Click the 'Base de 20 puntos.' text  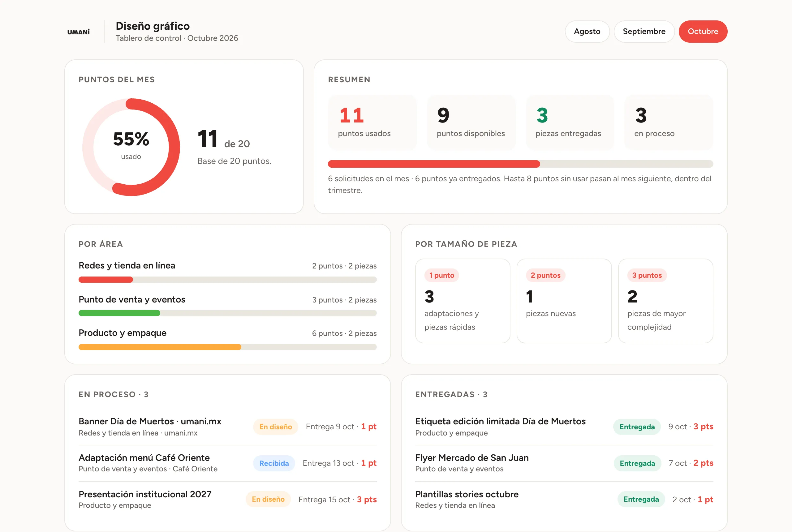[234, 161]
